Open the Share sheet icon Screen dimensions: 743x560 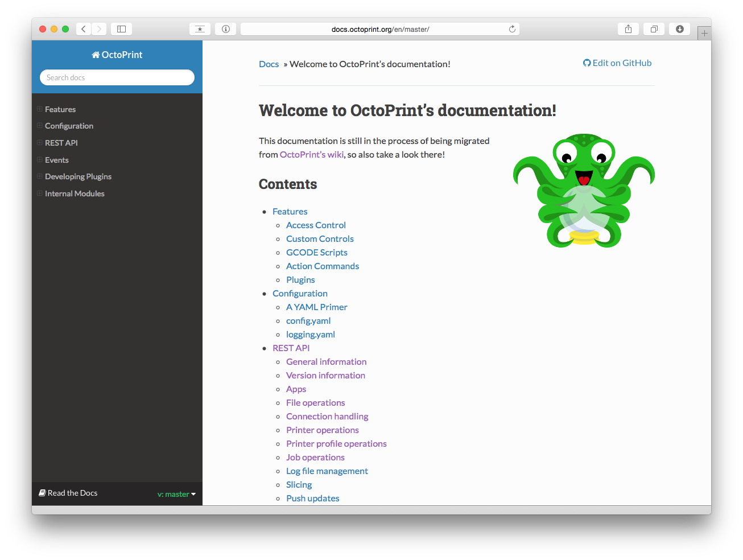(628, 29)
